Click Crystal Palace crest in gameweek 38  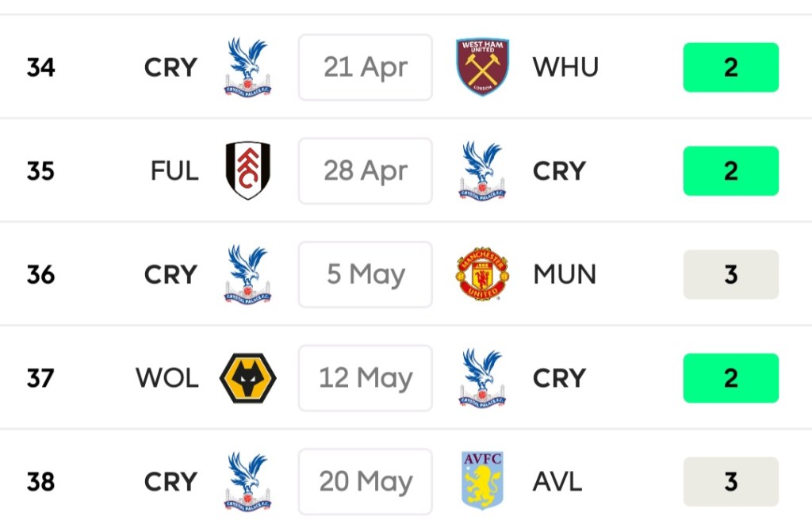(x=247, y=481)
